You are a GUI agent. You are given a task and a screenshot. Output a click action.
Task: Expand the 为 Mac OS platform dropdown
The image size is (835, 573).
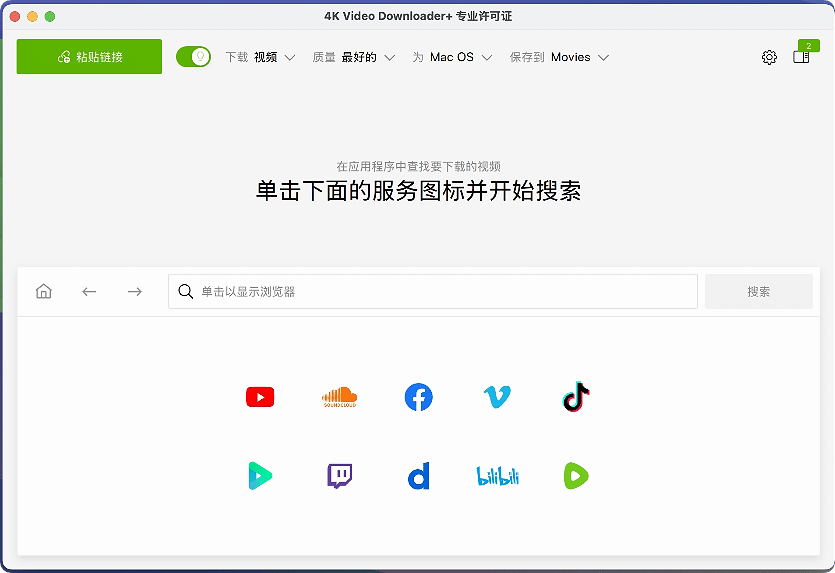pyautogui.click(x=452, y=57)
